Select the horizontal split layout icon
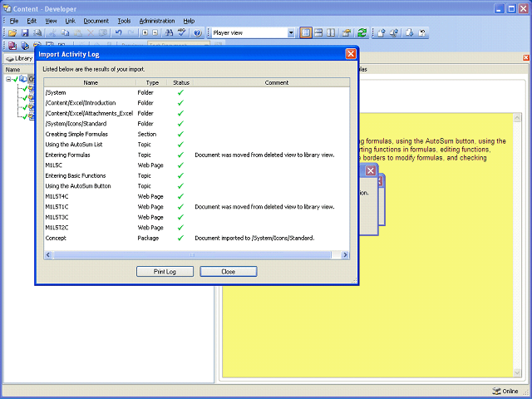Viewport: 532px width, 399px height. coord(318,33)
